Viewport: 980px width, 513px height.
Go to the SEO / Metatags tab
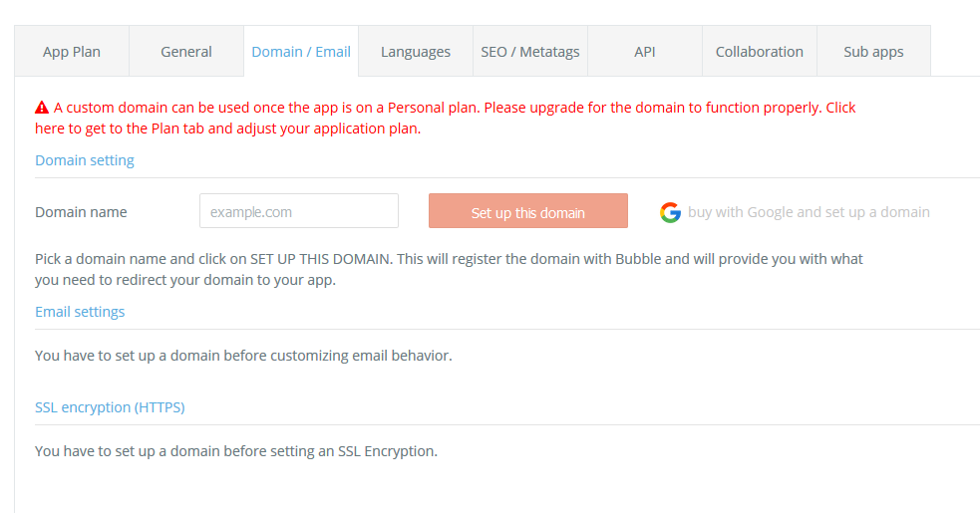(530, 51)
